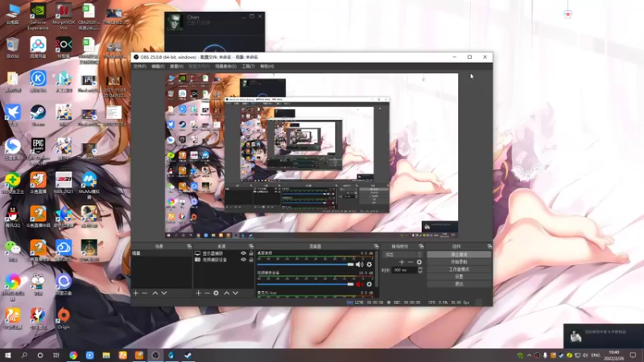644x362 pixels.
Task: Increase transition duration with the up stepper arrow
Action: [x=419, y=268]
